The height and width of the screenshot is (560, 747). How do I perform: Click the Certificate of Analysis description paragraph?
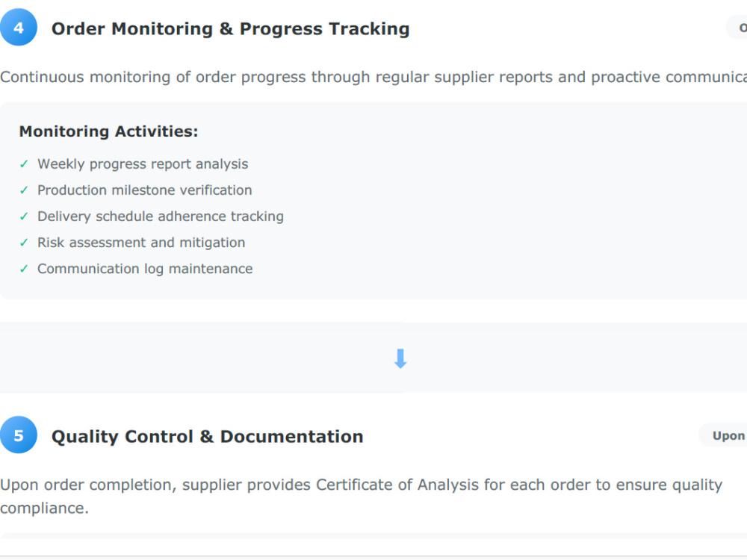361,497
